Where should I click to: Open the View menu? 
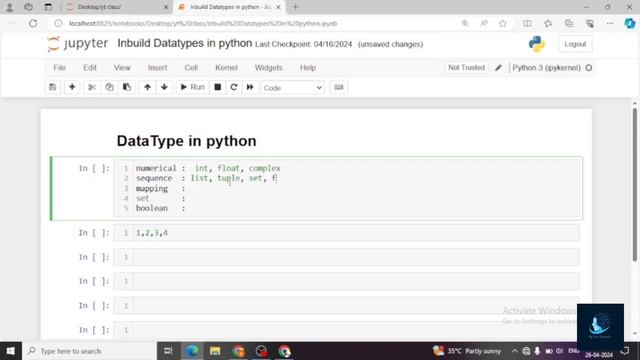pos(122,68)
